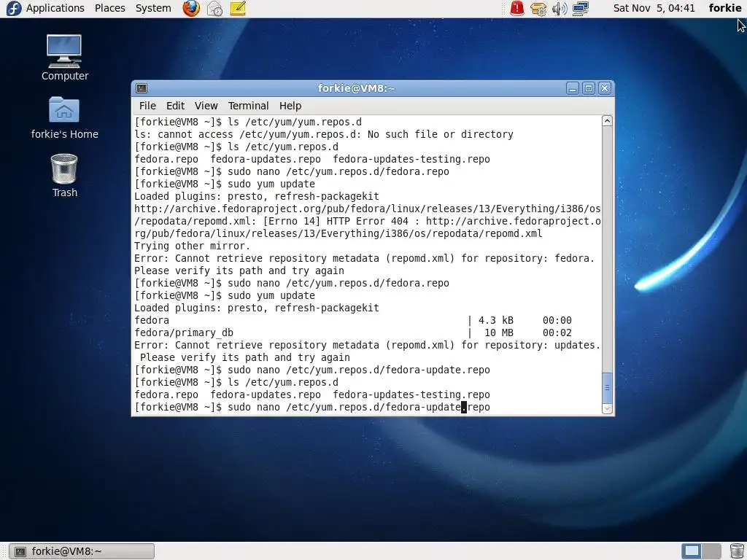Open the terminal View menu

[x=206, y=106]
